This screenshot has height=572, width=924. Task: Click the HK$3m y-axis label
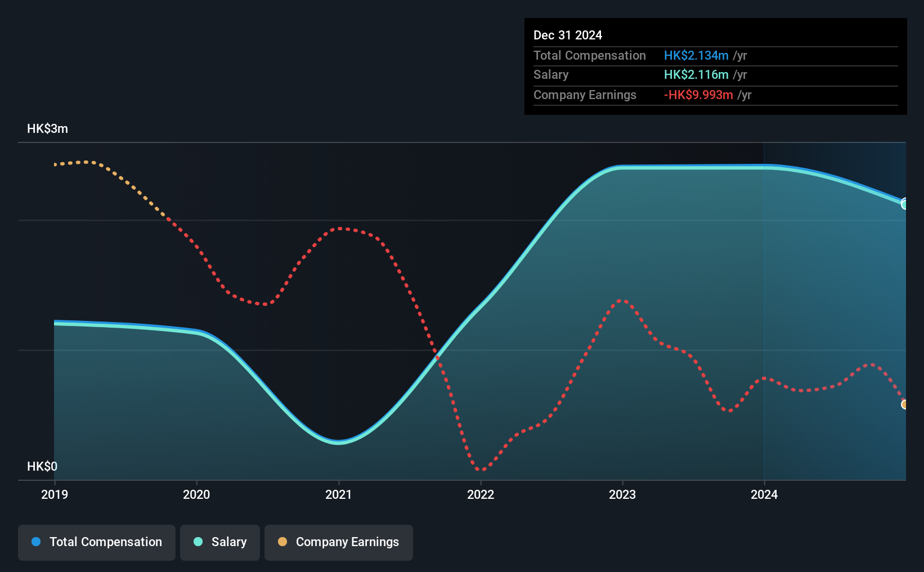[48, 128]
